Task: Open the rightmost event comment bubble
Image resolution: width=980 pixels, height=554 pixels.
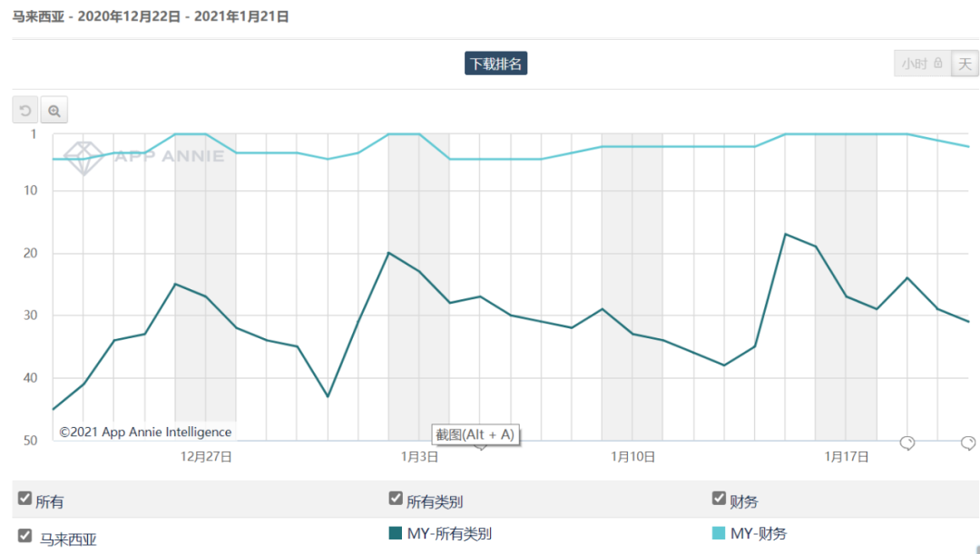Action: (x=968, y=442)
